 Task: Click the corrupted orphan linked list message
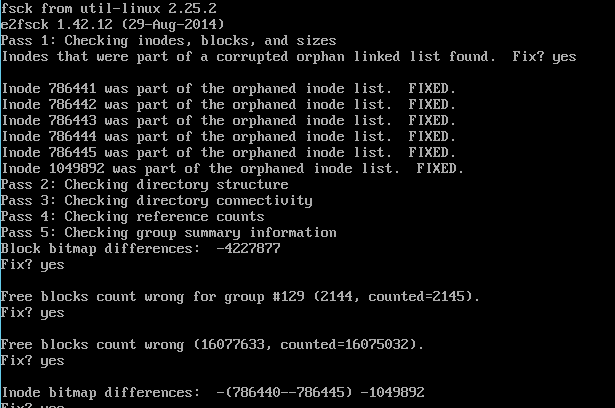click(289, 56)
